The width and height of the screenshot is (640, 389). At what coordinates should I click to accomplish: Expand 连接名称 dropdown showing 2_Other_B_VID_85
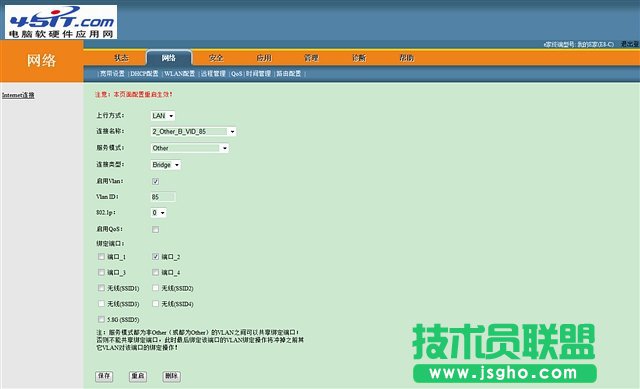[193, 131]
